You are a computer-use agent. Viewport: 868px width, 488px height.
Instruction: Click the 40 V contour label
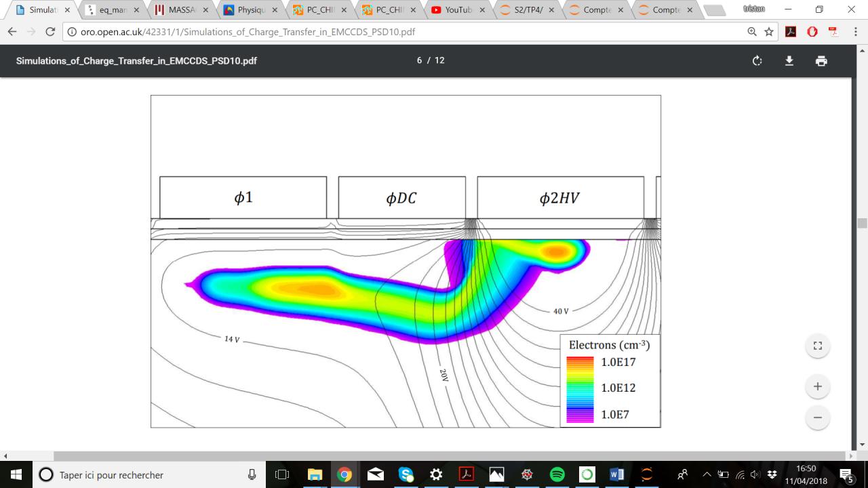coord(561,311)
